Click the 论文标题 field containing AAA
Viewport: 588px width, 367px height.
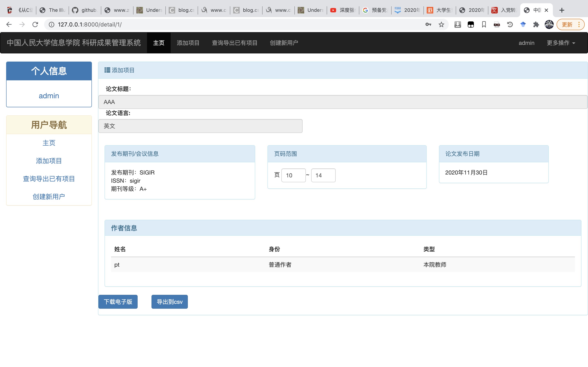click(x=343, y=102)
